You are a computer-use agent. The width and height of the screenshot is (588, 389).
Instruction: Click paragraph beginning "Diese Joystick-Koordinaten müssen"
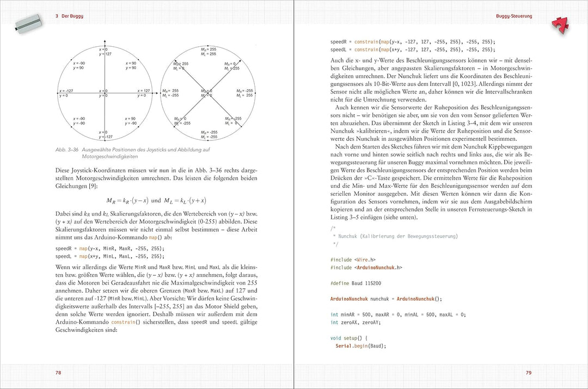pyautogui.click(x=156, y=178)
